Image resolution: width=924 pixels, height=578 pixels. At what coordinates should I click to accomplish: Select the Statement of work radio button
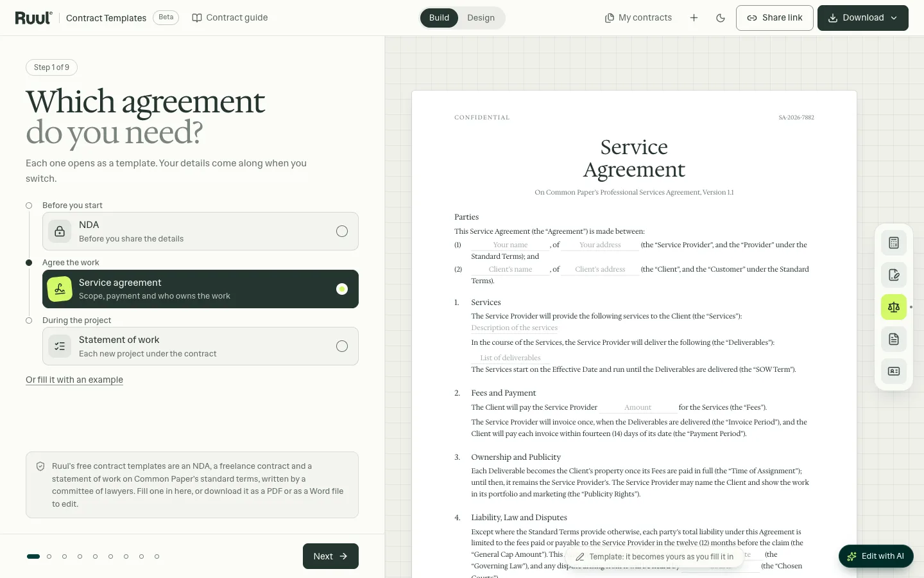point(342,346)
